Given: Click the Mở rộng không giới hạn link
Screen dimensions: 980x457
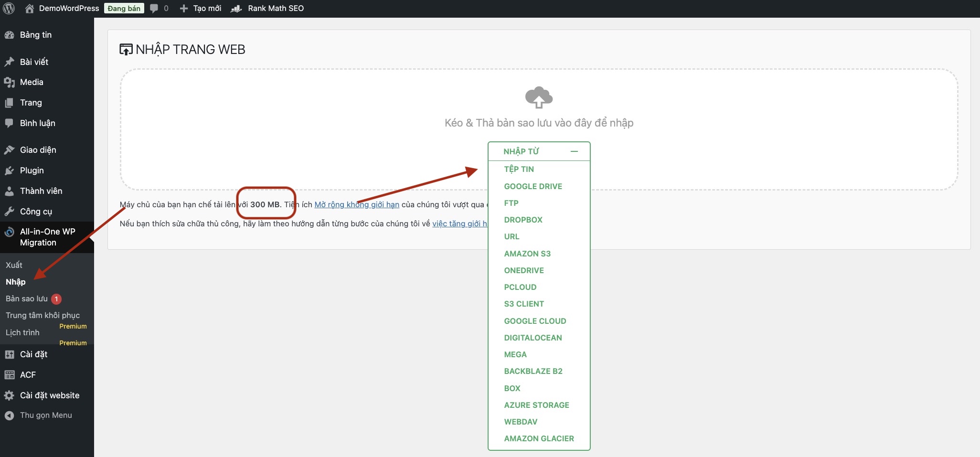Looking at the screenshot, I should [356, 205].
